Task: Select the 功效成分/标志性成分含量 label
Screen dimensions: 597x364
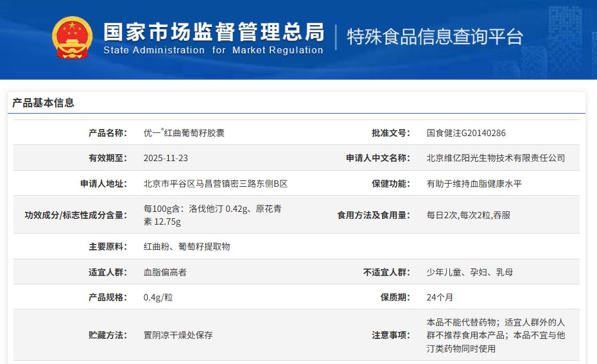Action: pyautogui.click(x=76, y=215)
